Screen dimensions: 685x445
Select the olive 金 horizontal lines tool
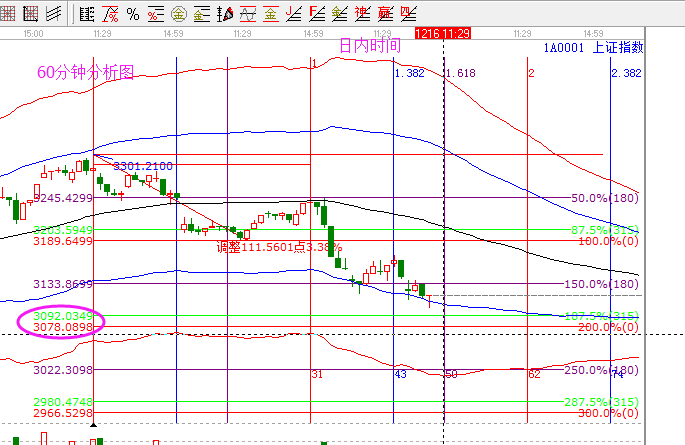(x=201, y=14)
